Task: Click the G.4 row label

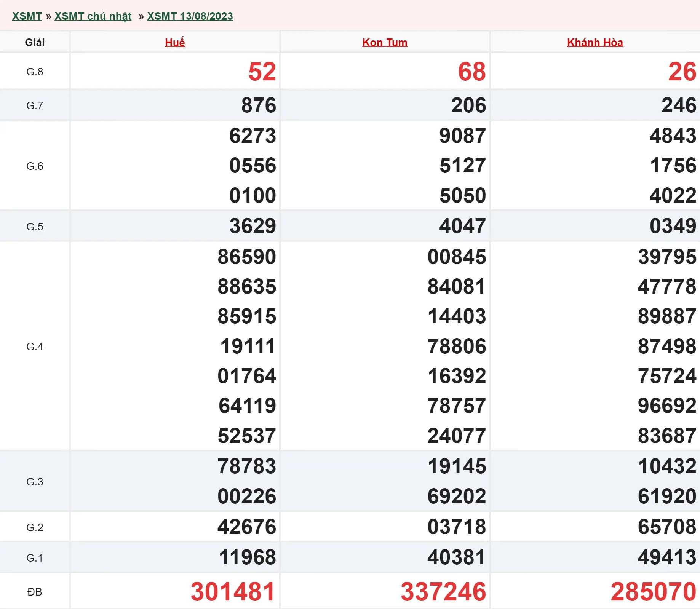Action: pos(35,347)
